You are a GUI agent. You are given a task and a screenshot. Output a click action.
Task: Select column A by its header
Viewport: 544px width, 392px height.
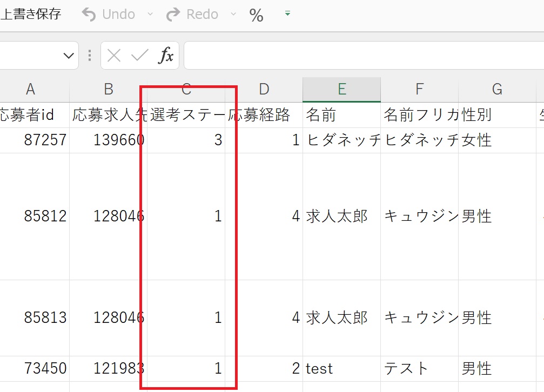pos(30,90)
